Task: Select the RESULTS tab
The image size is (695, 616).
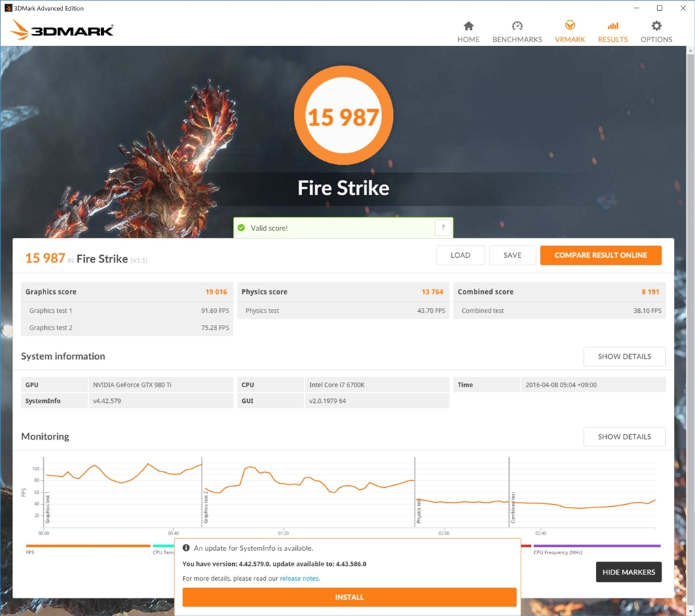Action: coord(613,32)
